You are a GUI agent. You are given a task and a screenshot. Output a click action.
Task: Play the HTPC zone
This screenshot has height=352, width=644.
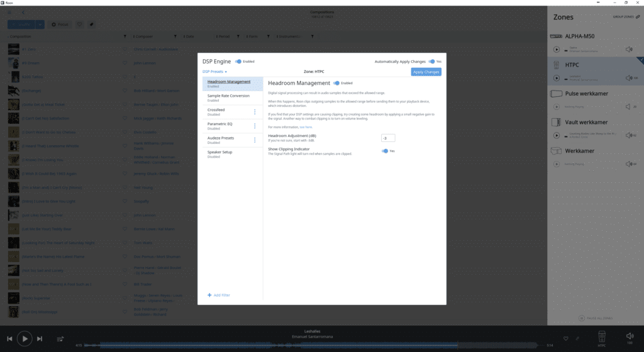click(557, 78)
